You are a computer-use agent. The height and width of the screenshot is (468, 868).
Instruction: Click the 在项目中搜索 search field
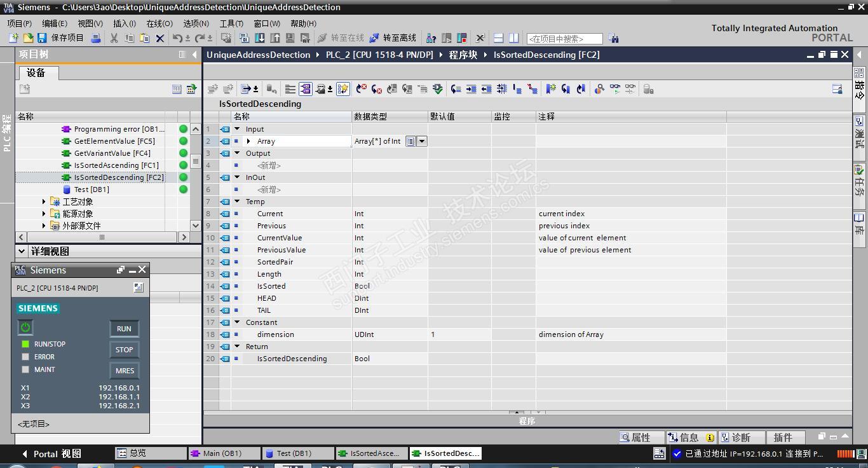(564, 39)
